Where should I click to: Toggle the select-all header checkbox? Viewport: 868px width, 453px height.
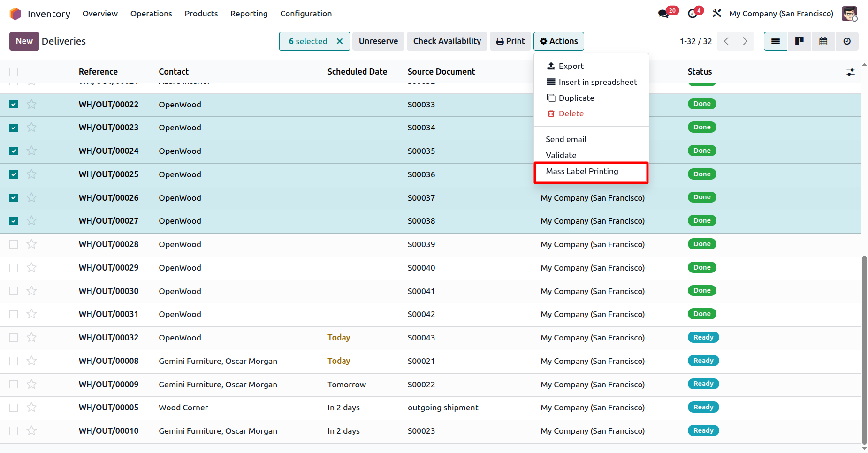(14, 72)
